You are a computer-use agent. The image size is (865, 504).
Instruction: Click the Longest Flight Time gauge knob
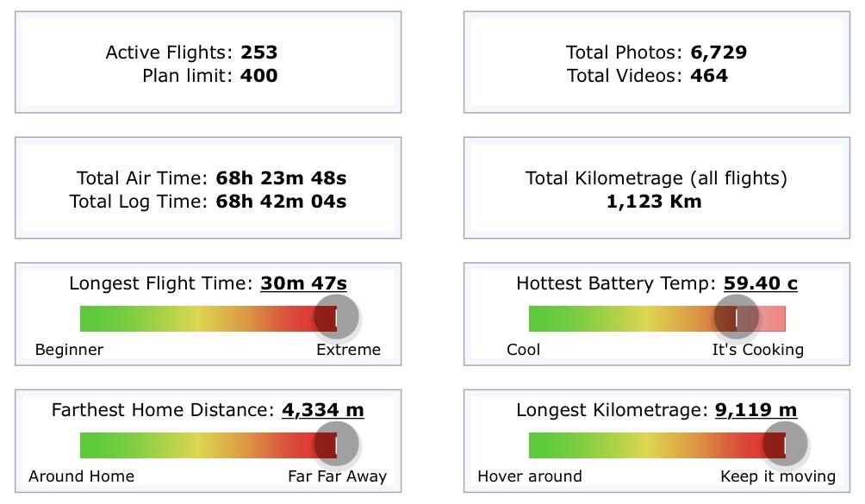tap(336, 319)
